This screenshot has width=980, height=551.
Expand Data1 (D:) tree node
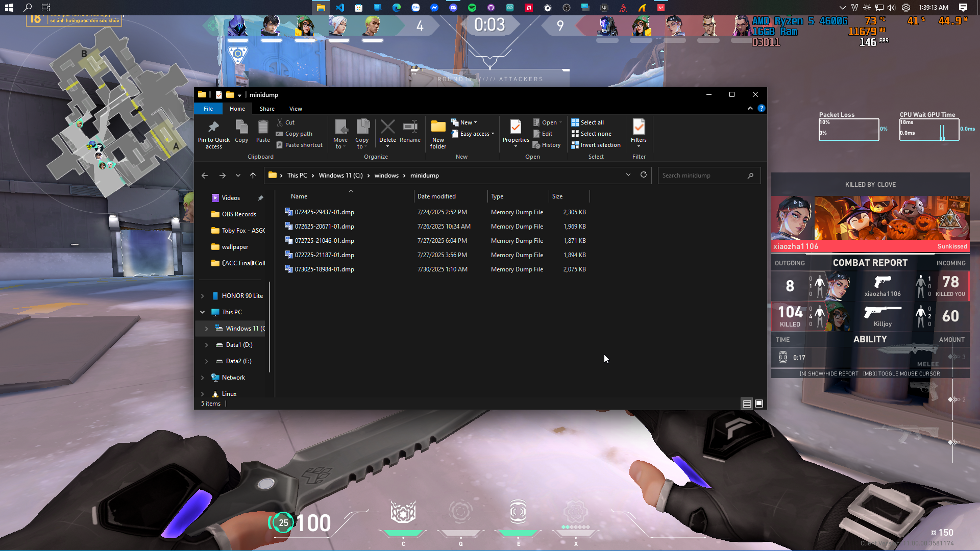207,345
